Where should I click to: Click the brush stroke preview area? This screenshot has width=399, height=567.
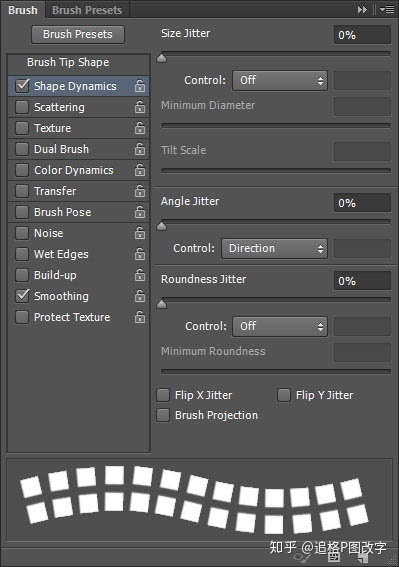(199, 500)
